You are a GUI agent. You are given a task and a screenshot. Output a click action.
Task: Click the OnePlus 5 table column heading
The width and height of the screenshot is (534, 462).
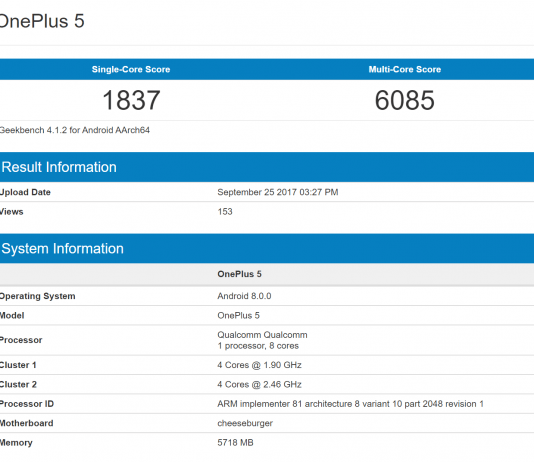point(239,274)
